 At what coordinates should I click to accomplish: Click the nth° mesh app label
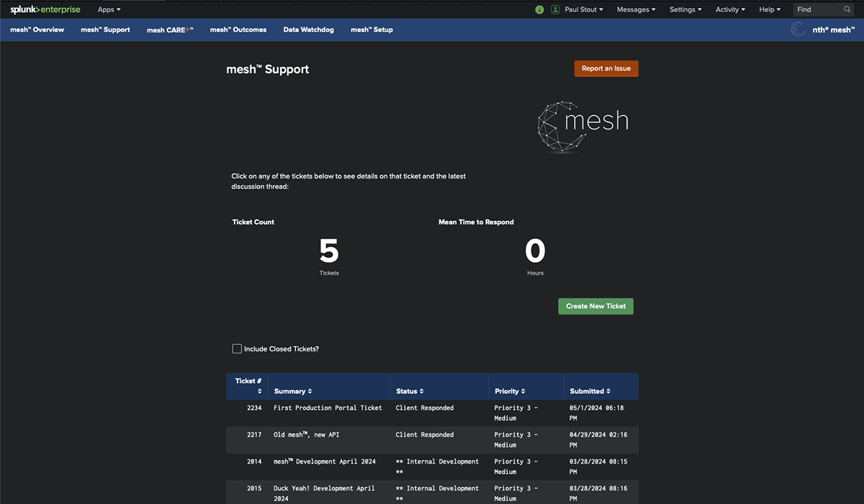(833, 30)
